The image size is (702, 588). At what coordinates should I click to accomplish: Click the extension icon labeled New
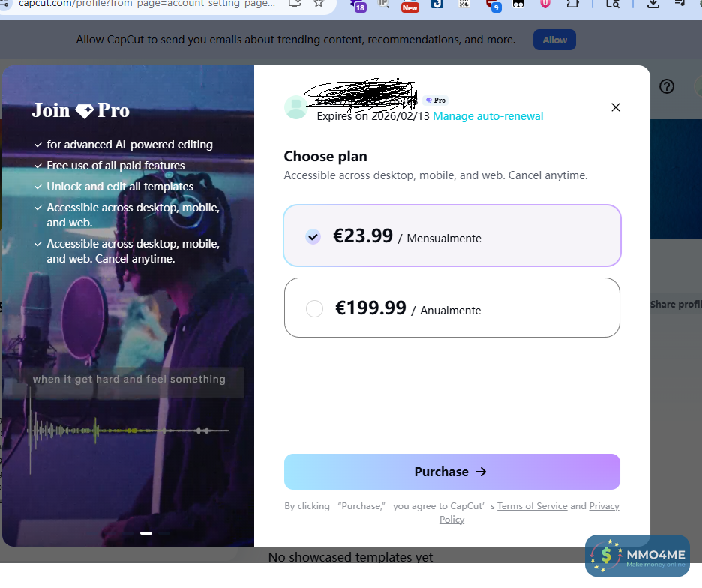pyautogui.click(x=409, y=5)
